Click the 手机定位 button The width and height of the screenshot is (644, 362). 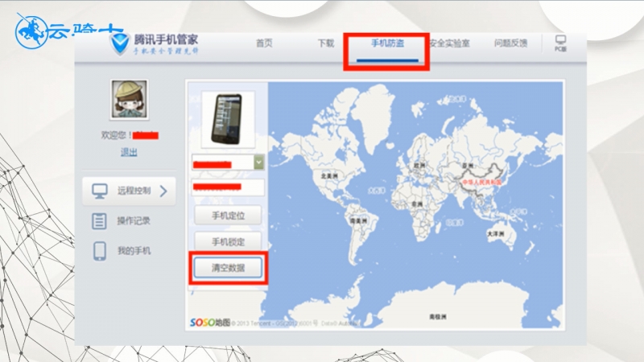coord(228,216)
